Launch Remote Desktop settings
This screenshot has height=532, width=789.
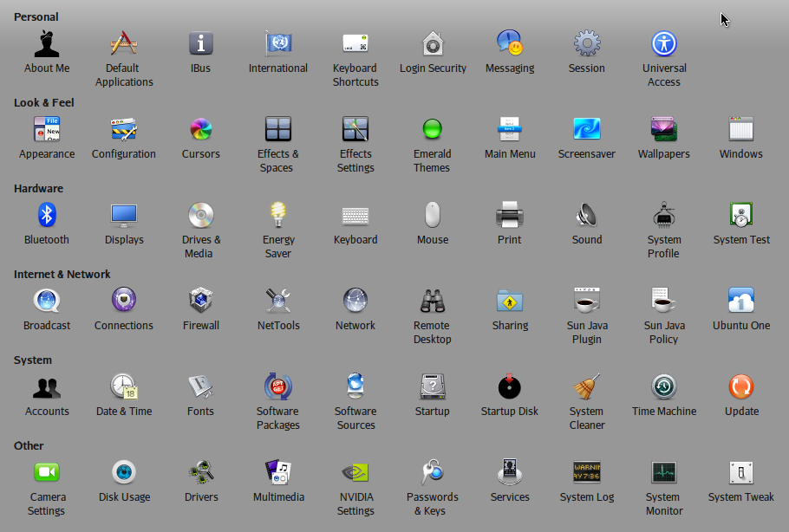pos(432,302)
